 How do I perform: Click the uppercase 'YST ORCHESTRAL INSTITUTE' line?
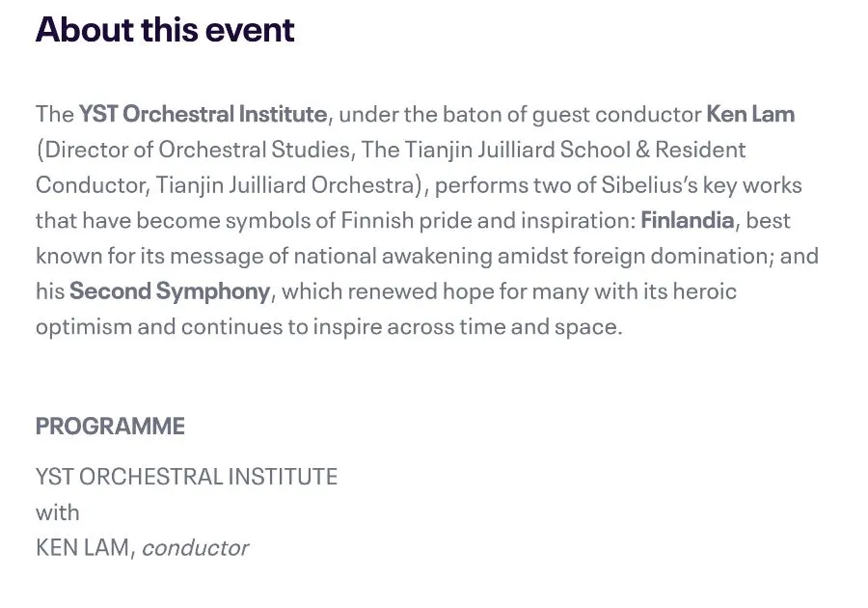pyautogui.click(x=186, y=477)
